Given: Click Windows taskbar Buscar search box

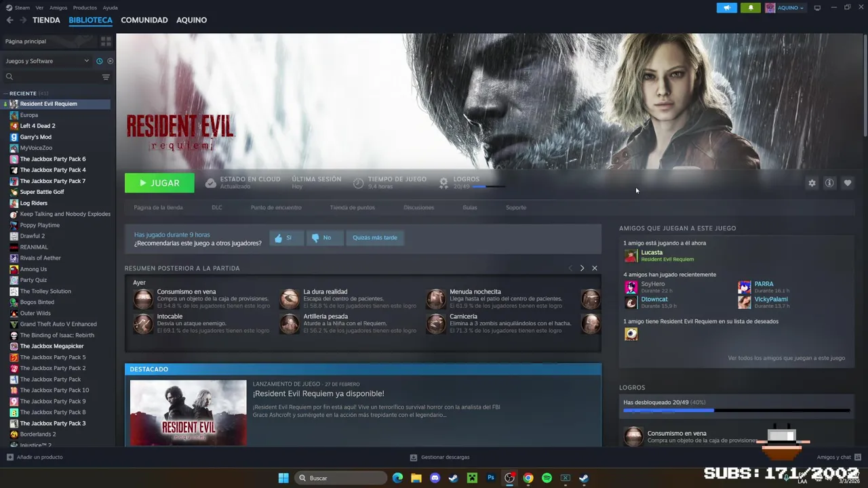Looking at the screenshot, I should tap(342, 479).
